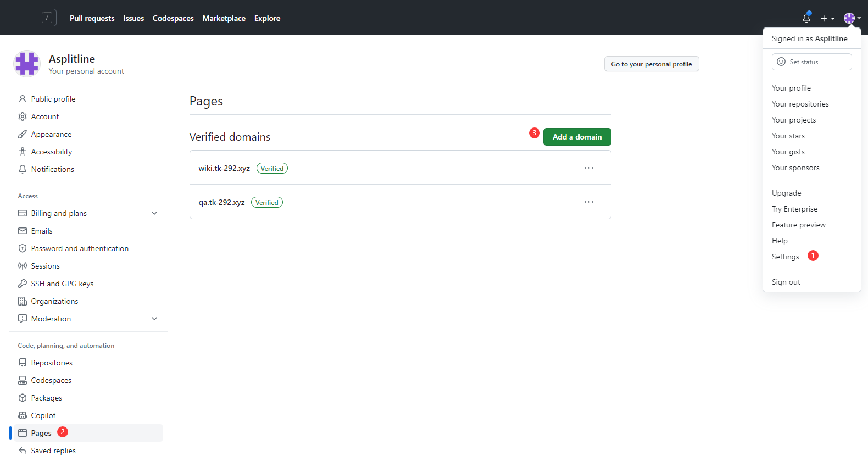This screenshot has height=461, width=868.
Task: Click the Set status button
Action: pyautogui.click(x=812, y=62)
